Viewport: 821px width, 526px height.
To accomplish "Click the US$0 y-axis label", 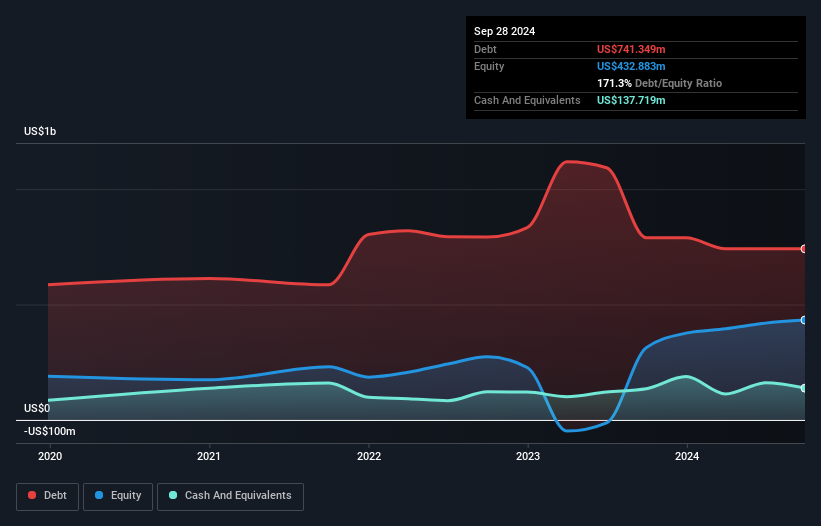I will [37, 408].
